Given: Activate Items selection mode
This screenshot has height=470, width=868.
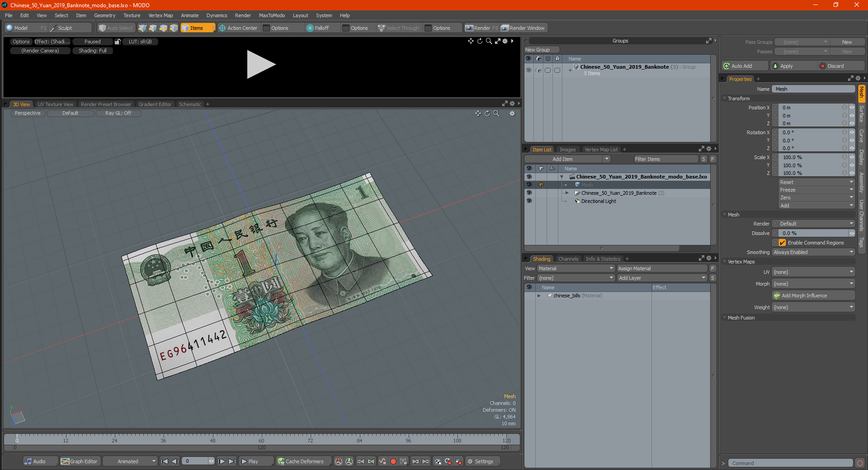Looking at the screenshot, I should (198, 28).
